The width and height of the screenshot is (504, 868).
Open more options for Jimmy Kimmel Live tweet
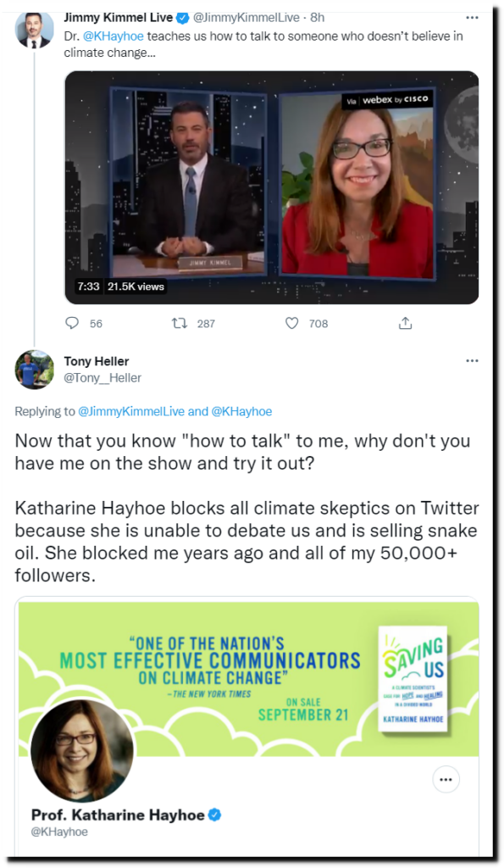(472, 18)
